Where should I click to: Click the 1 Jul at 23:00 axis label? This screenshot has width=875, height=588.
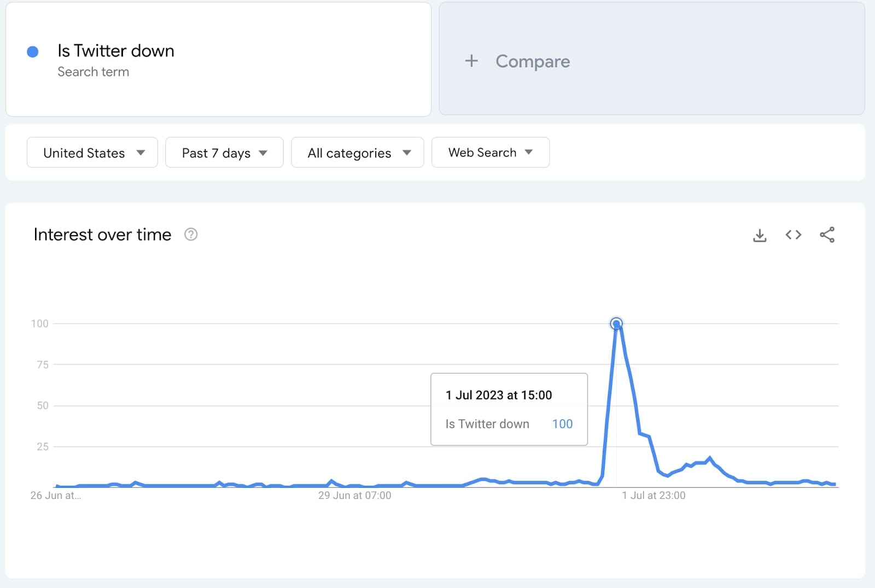coord(654,496)
